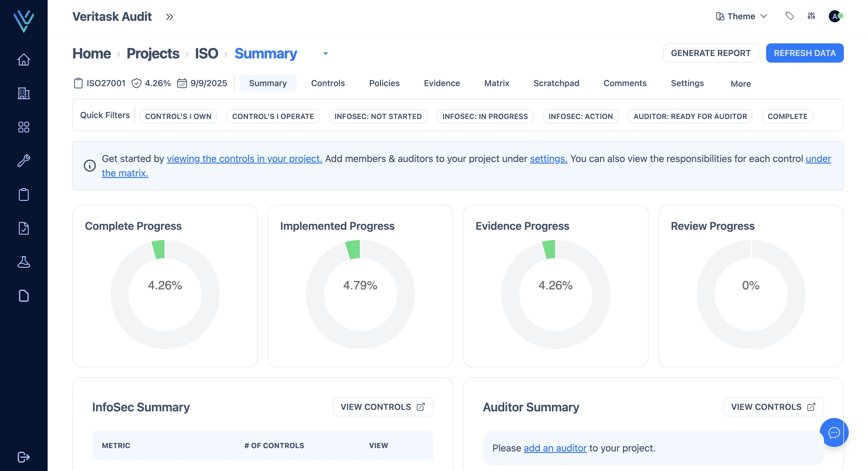This screenshot has height=471, width=868.
Task: Select the Summary tab
Action: point(268,83)
